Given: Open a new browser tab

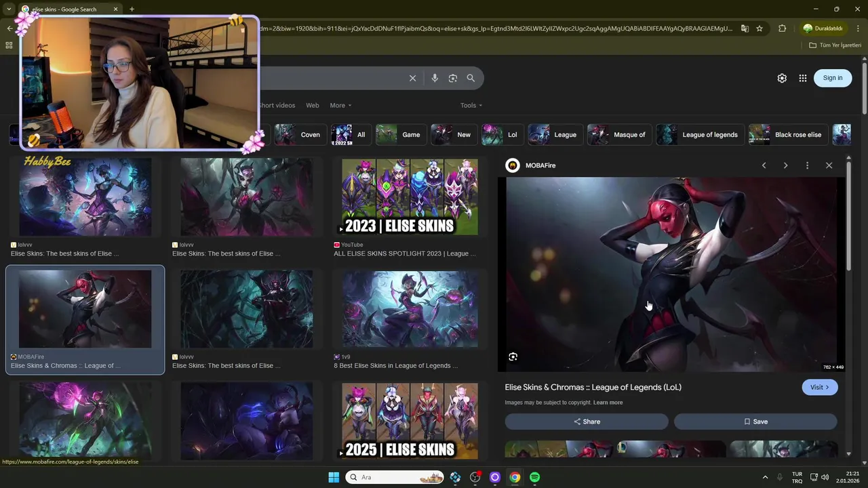Looking at the screenshot, I should pyautogui.click(x=132, y=9).
